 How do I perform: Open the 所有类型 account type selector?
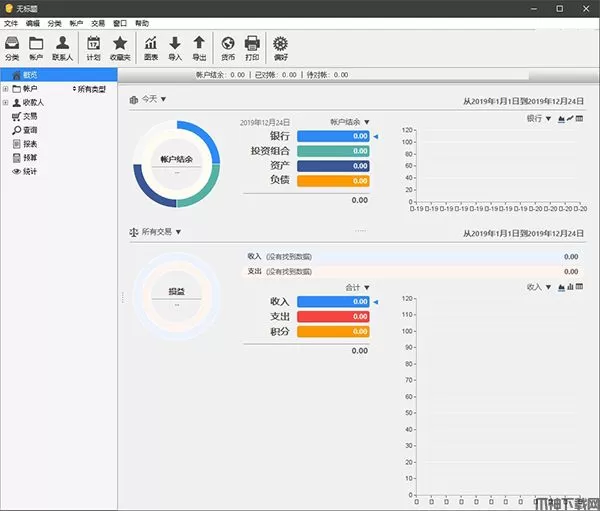(x=89, y=89)
